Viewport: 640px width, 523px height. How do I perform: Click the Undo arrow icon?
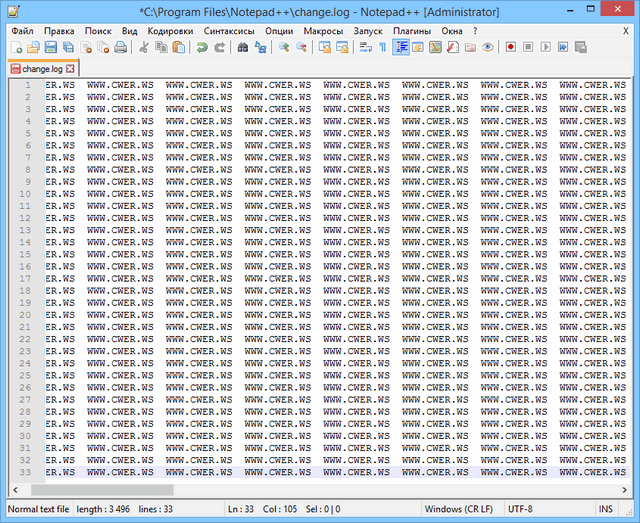(x=202, y=47)
